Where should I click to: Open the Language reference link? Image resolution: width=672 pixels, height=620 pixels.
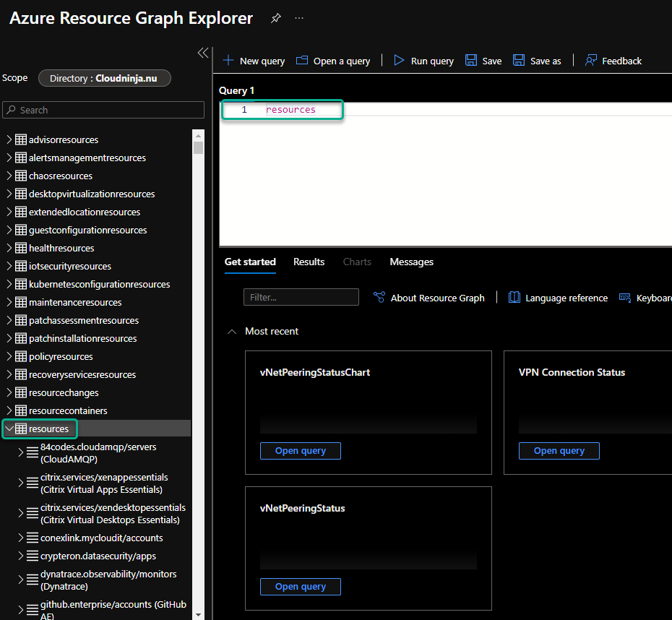567,298
